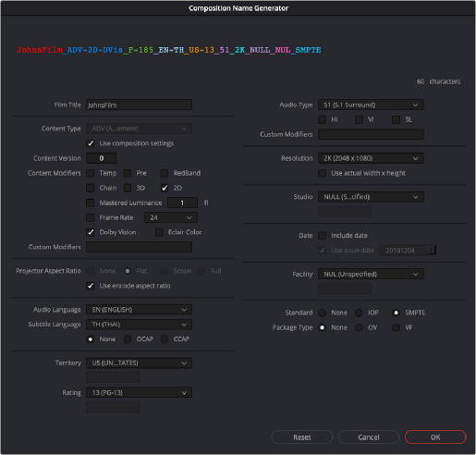Click the generated composition name text
Viewport: 476px width, 455px height.
[x=169, y=50]
